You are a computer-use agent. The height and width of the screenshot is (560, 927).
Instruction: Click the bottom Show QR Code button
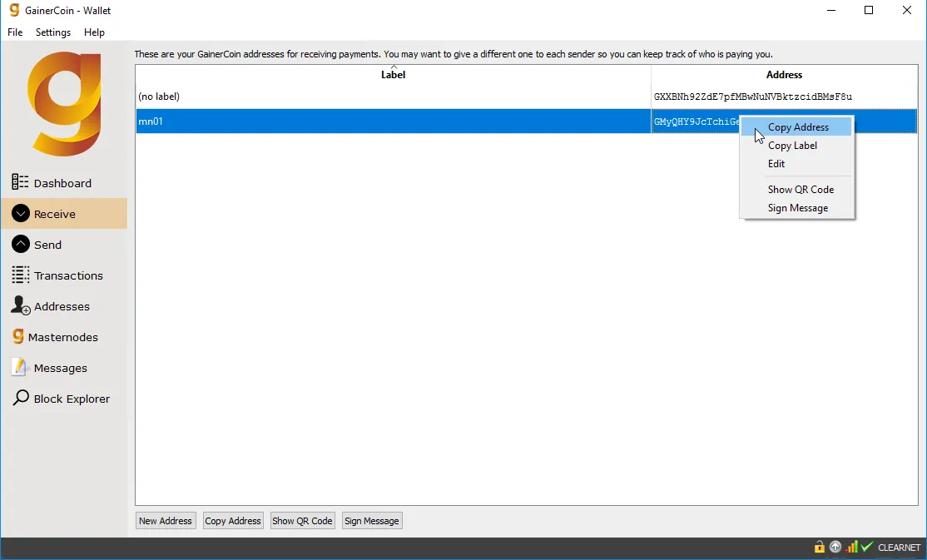[x=302, y=520]
